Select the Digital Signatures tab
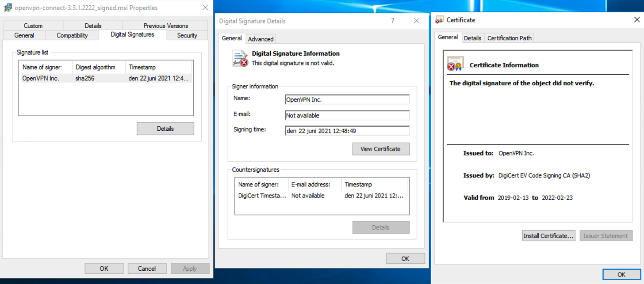Screen dimensions: 644x284 coord(133,34)
